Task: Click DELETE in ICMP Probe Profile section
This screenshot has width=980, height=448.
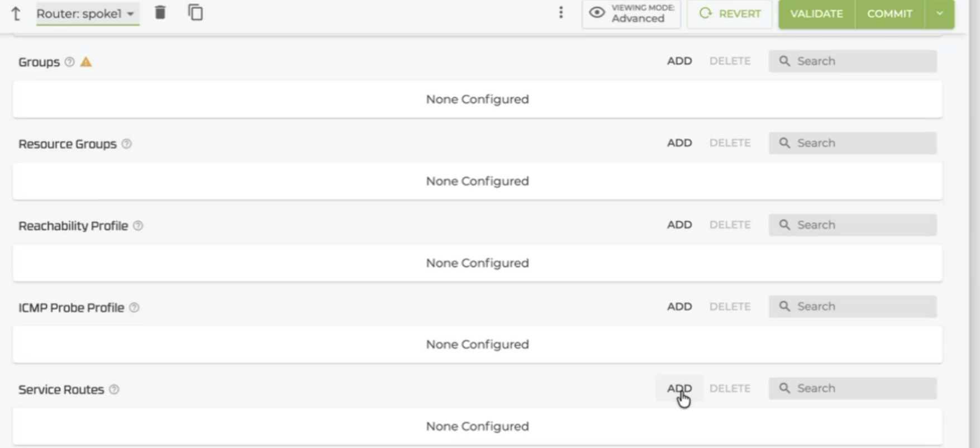Action: pos(730,307)
